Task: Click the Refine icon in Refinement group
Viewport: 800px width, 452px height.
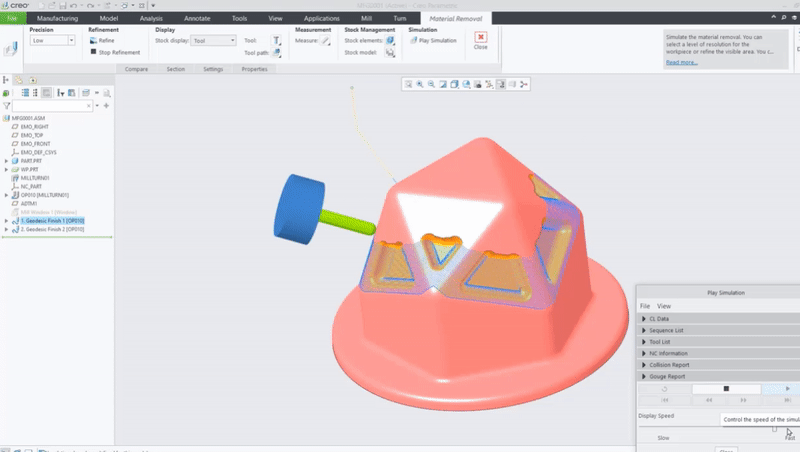Action: (x=93, y=41)
